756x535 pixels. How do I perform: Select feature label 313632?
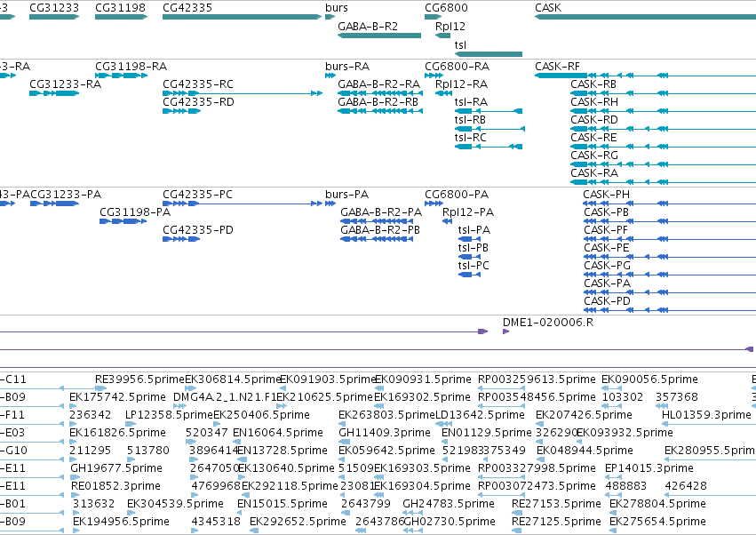pyautogui.click(x=93, y=504)
